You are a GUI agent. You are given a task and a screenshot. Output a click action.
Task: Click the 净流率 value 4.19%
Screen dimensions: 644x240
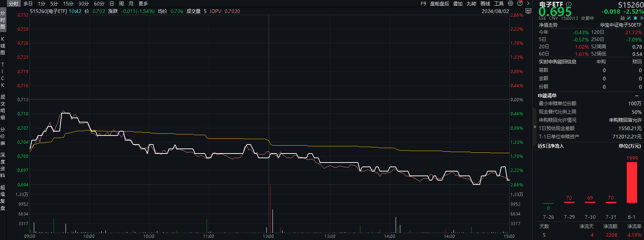pyautogui.click(x=634, y=235)
